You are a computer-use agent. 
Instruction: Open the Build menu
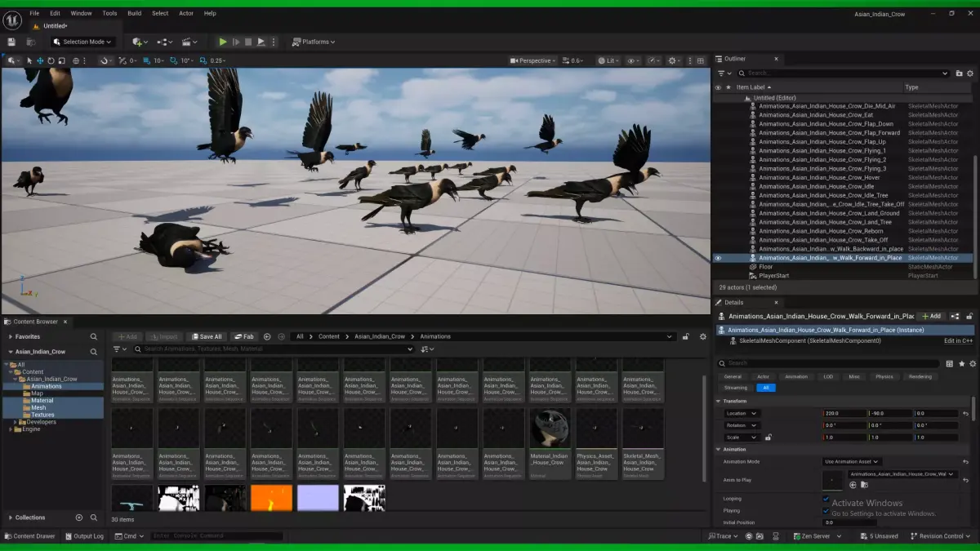click(x=135, y=13)
